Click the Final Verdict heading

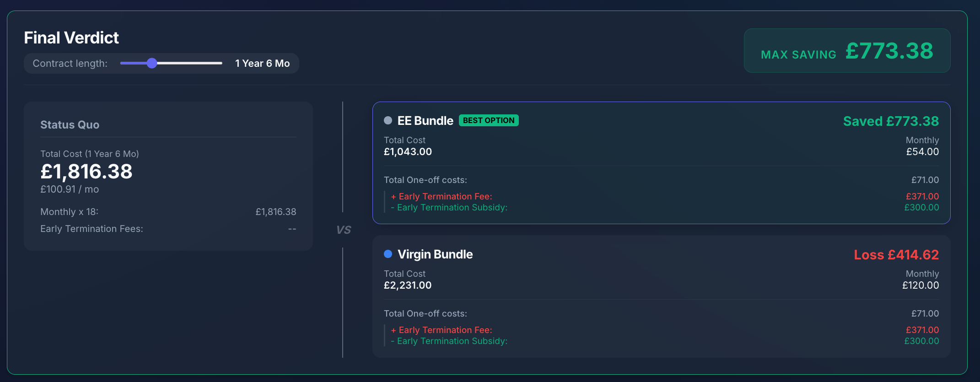click(71, 38)
